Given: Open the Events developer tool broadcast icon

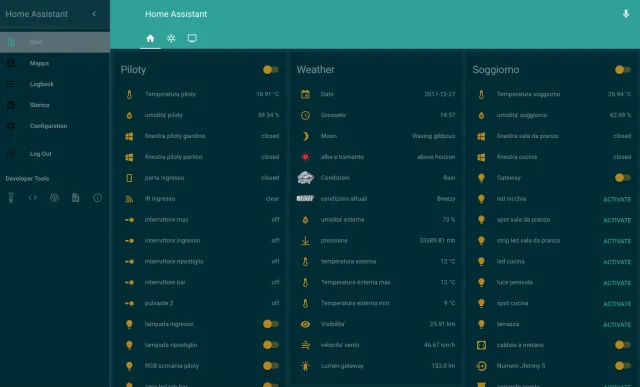Looking at the screenshot, I should (54, 198).
